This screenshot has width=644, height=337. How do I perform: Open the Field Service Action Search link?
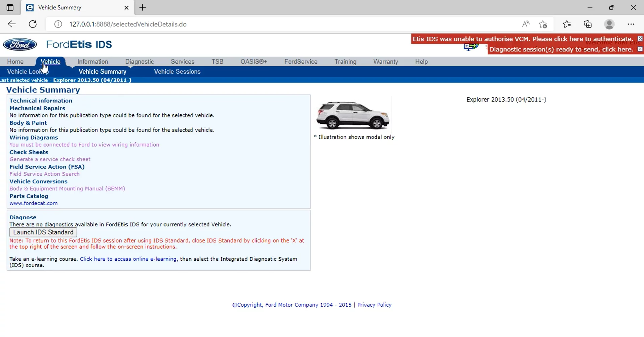44,174
